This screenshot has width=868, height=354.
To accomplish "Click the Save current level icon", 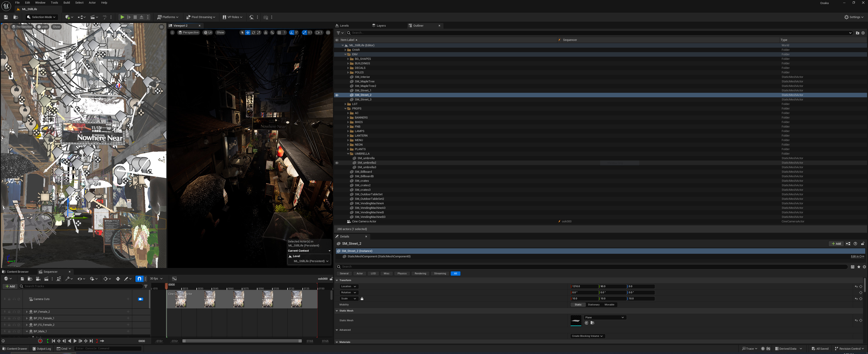I will point(6,17).
